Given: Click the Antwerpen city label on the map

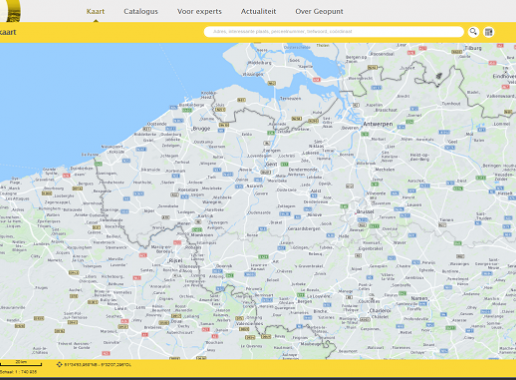Looking at the screenshot, I should pos(378,124).
